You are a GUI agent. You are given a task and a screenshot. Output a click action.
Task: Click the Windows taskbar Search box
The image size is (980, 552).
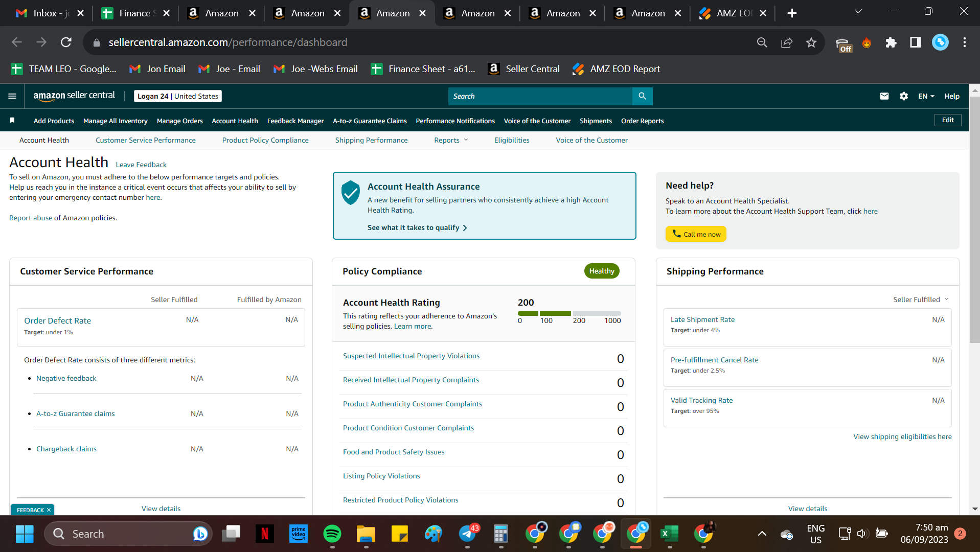tap(128, 534)
